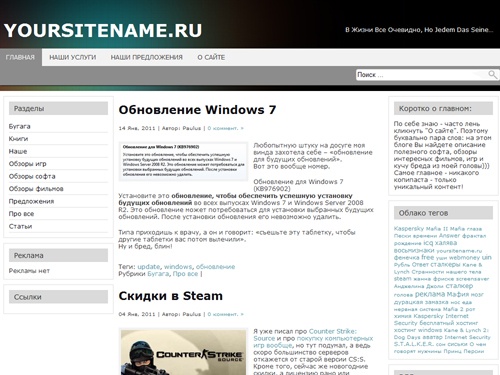Click the реклама tag in tag cloud

click(x=430, y=294)
